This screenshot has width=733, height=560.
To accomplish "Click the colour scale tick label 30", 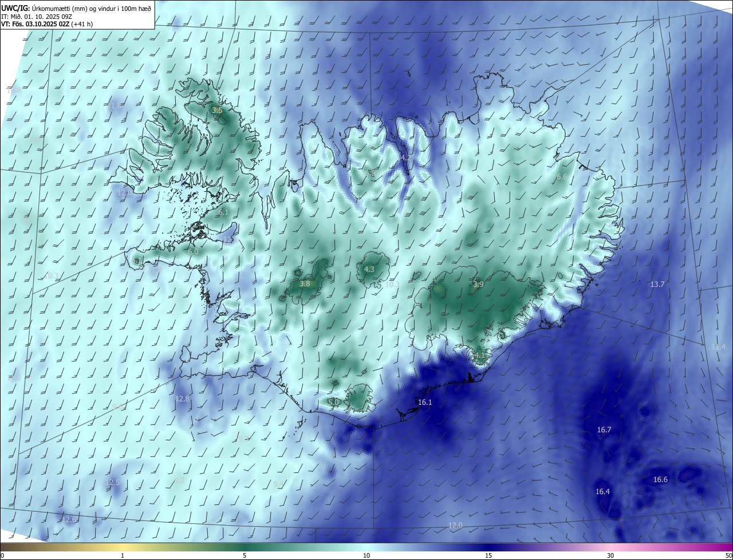I will (x=610, y=556).
